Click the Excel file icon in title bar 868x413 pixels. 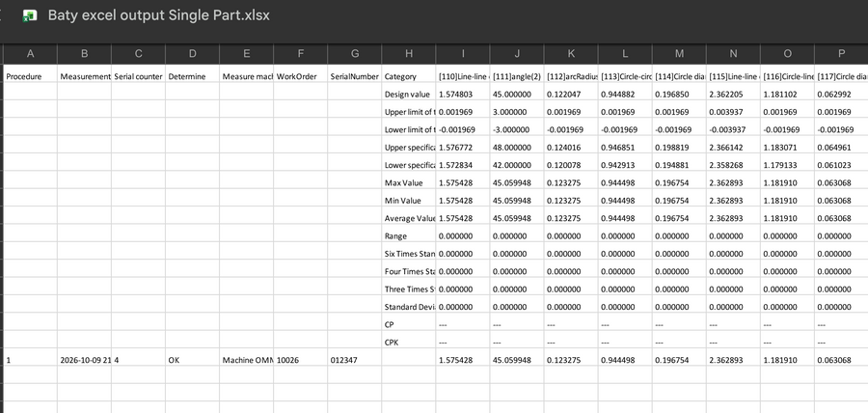pos(29,15)
